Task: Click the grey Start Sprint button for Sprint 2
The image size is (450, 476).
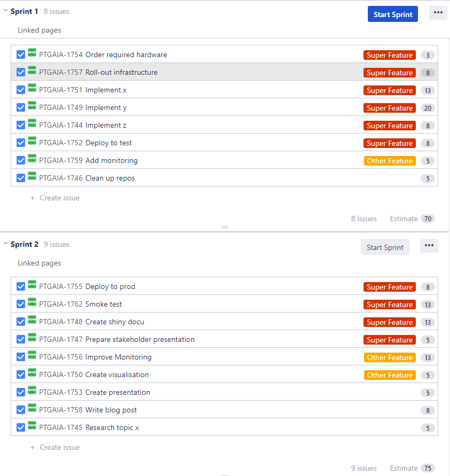Action: (x=385, y=247)
